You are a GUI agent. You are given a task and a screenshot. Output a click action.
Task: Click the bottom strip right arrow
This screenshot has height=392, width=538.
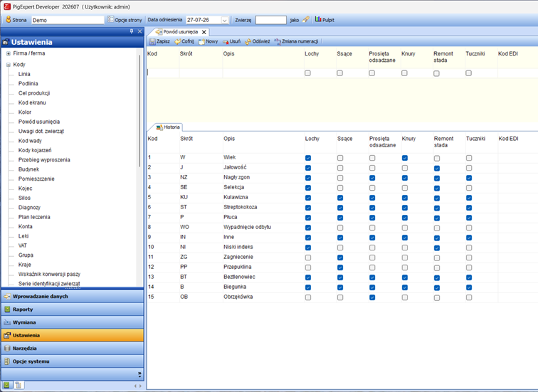(x=140, y=386)
